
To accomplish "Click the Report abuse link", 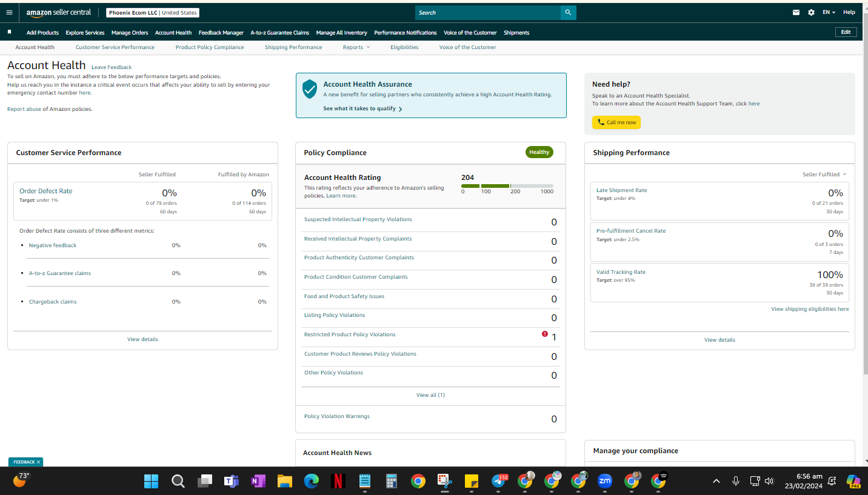I will coord(24,109).
